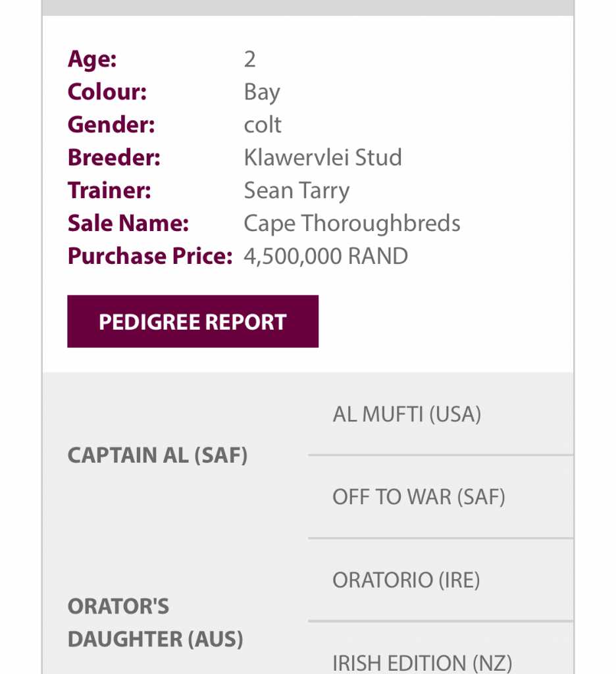Click the Sale Name label
This screenshot has height=674, width=616.
(x=128, y=223)
